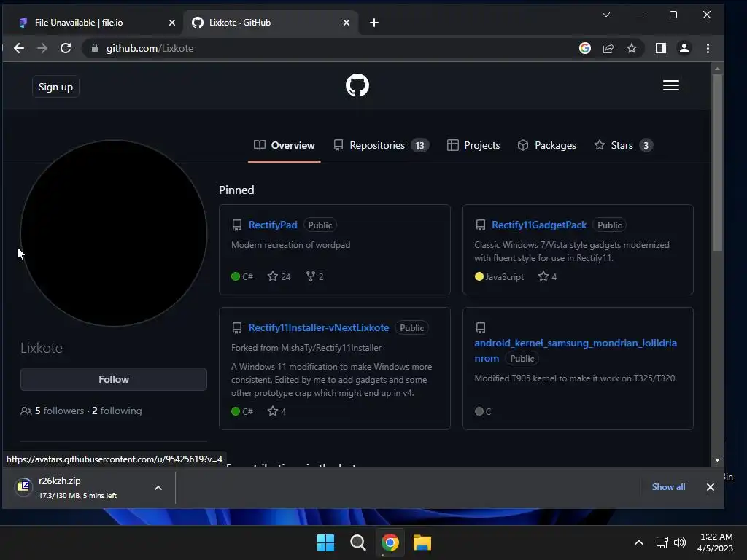747x560 pixels.
Task: Bookmark this page with star
Action: click(x=631, y=48)
